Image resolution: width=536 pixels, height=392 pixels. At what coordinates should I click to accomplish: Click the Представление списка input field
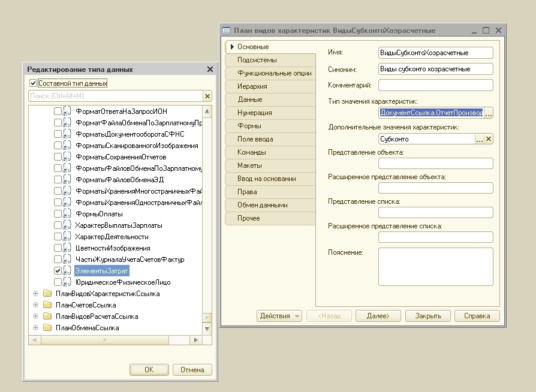pos(436,212)
